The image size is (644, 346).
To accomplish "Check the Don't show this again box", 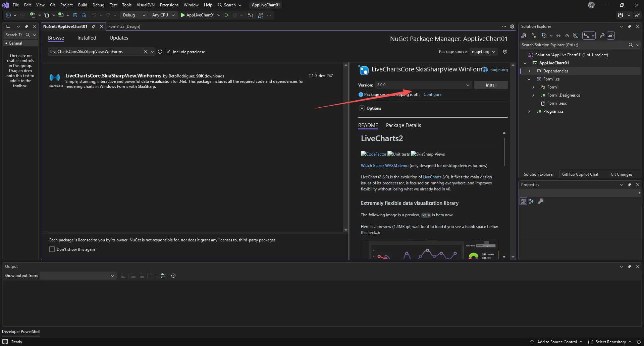I will [52, 249].
